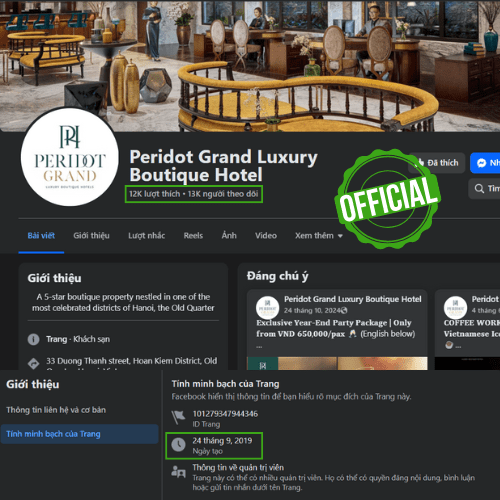Click the globe privacy icon on featured post
The width and height of the screenshot is (500, 500).
pos(344,311)
